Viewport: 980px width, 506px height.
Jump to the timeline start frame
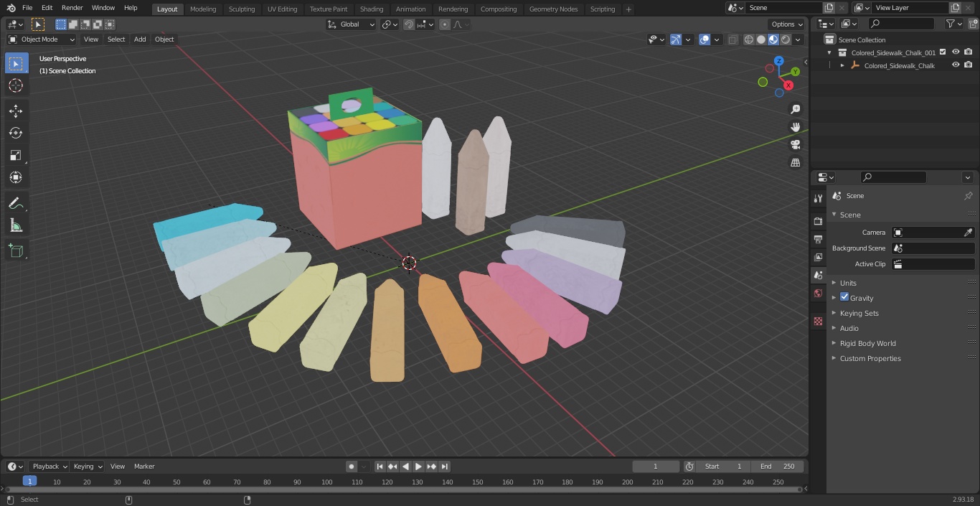click(380, 467)
